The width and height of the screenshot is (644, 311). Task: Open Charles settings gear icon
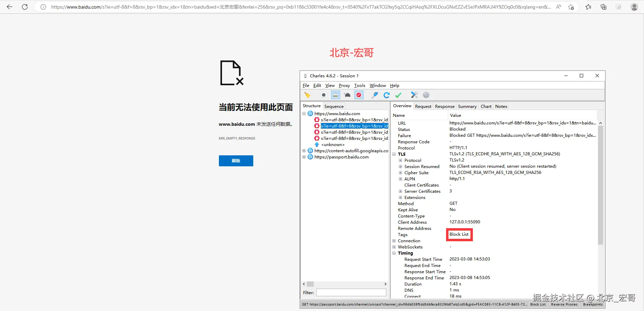point(426,95)
